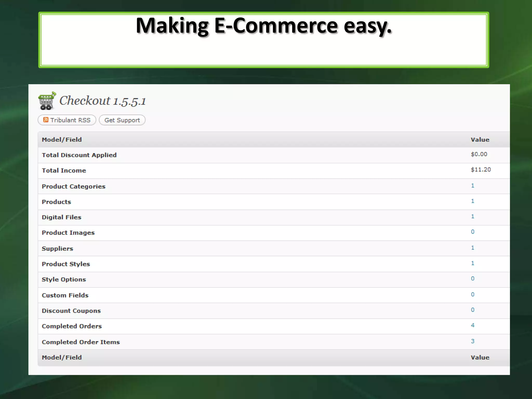Screen dimensions: 532x399
Task: Open the Completed Order Items count link
Action: coord(473,341)
